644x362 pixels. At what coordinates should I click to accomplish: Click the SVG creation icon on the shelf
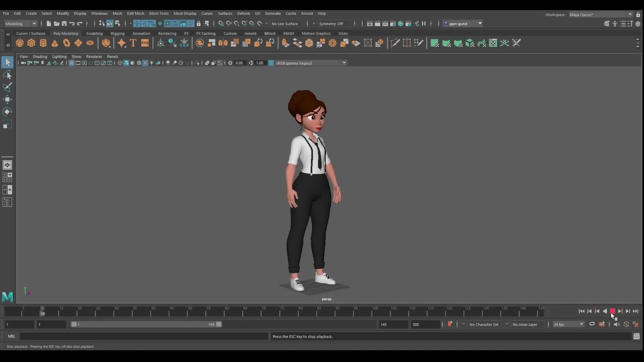click(145, 43)
